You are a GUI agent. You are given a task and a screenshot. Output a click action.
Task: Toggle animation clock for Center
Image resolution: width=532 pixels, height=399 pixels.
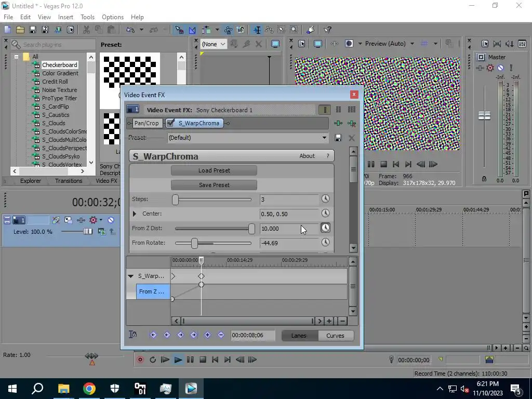325,213
